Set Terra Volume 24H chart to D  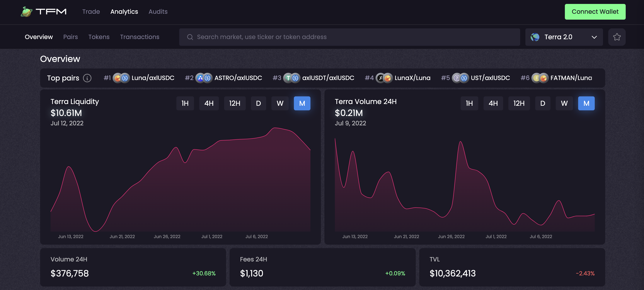pyautogui.click(x=542, y=103)
